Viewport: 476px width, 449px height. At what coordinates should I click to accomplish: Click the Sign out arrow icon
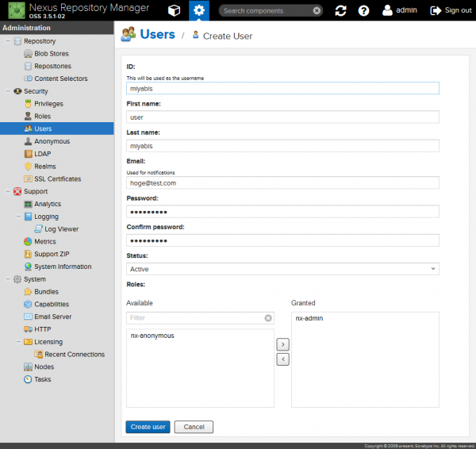pos(436,10)
